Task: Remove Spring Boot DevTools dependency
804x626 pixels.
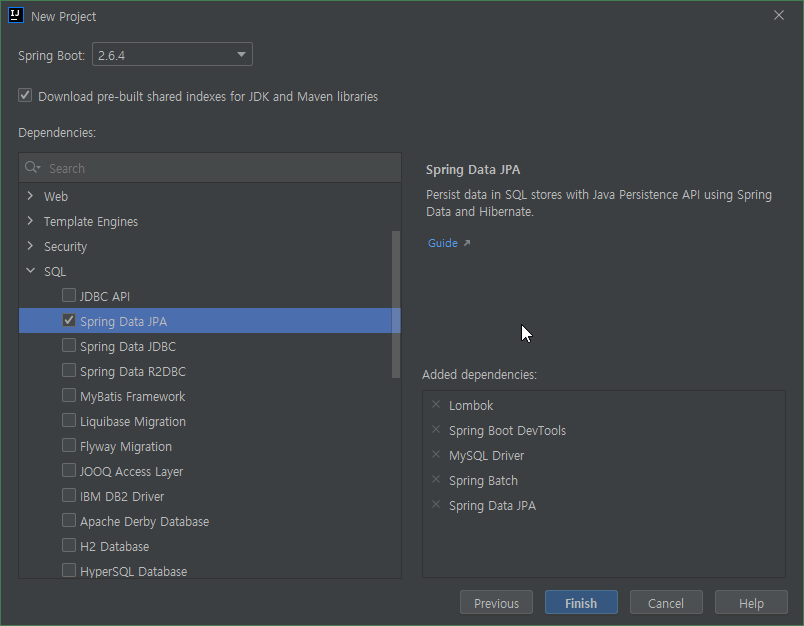Action: pos(436,430)
